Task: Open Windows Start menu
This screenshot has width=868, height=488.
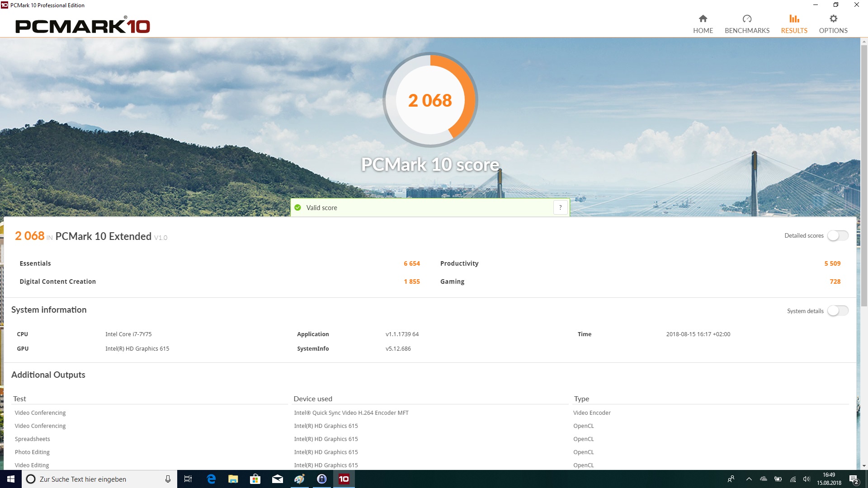Action: tap(11, 479)
